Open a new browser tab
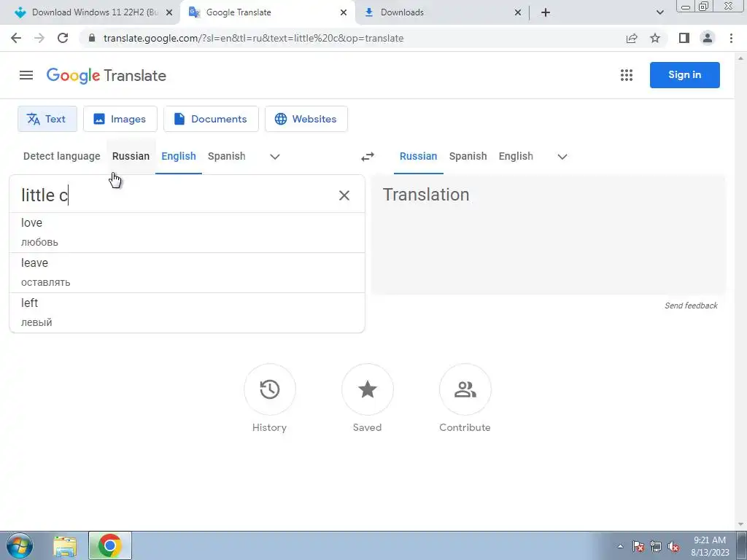 click(x=546, y=12)
